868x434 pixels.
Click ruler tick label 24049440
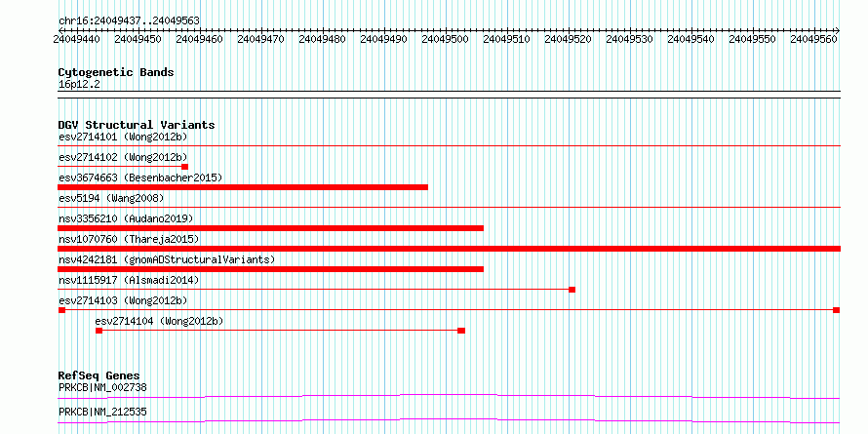76,39
